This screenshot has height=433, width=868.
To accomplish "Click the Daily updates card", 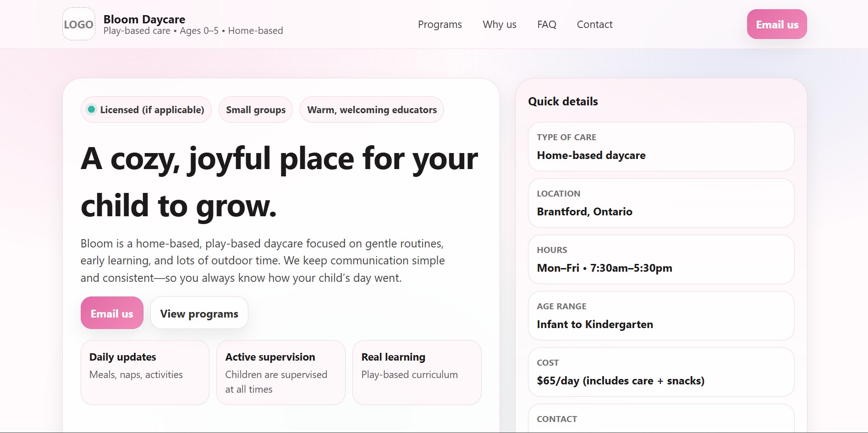I will pyautogui.click(x=144, y=372).
